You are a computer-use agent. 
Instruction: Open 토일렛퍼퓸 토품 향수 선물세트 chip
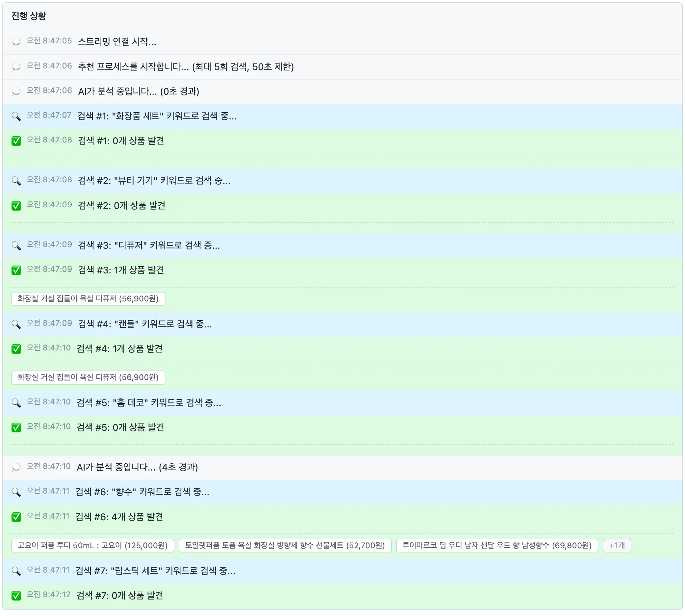tap(285, 546)
